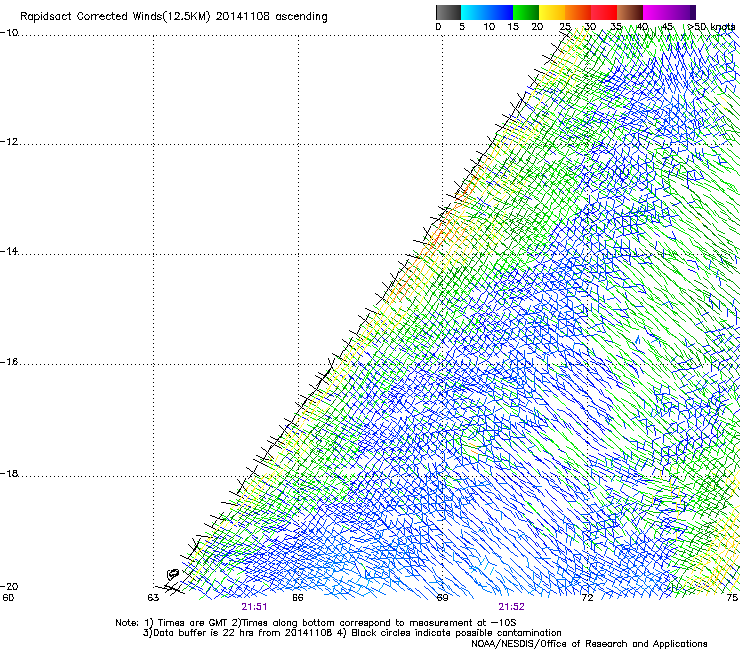Click the 'Black circles indicate possible contamination' note
This screenshot has width=740, height=650.
click(x=456, y=633)
